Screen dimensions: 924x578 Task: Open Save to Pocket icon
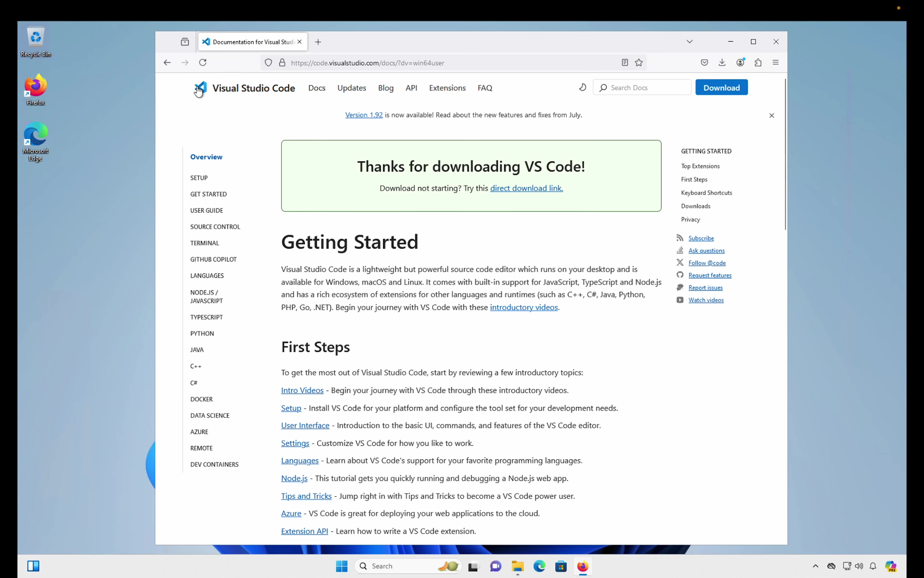pyautogui.click(x=704, y=63)
